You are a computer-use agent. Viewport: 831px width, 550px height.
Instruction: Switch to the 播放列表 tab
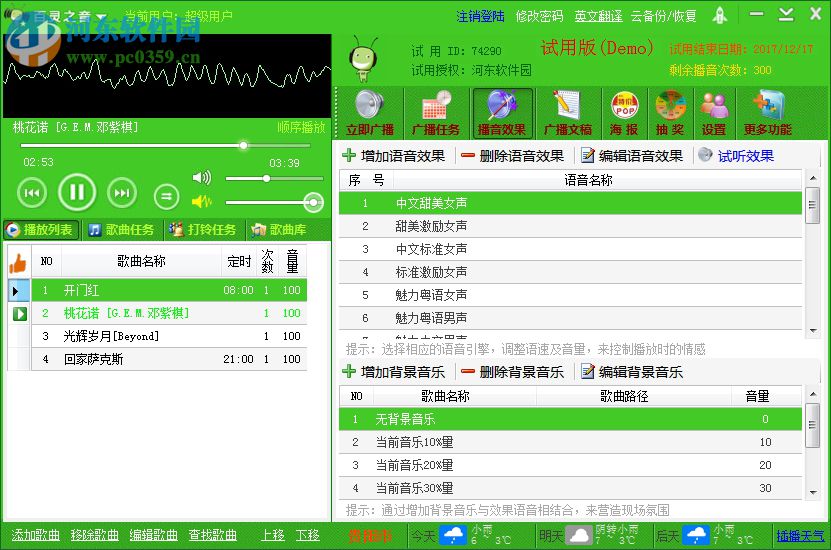click(41, 230)
